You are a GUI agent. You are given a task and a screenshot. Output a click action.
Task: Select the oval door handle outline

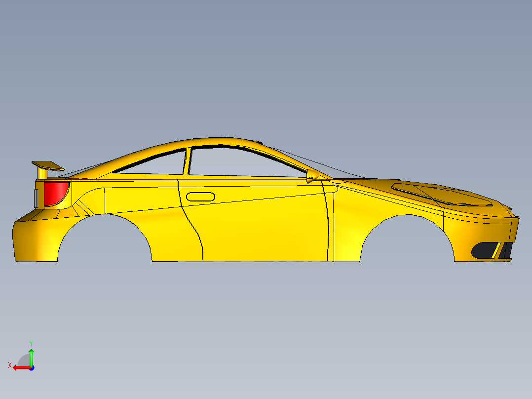tap(200, 197)
